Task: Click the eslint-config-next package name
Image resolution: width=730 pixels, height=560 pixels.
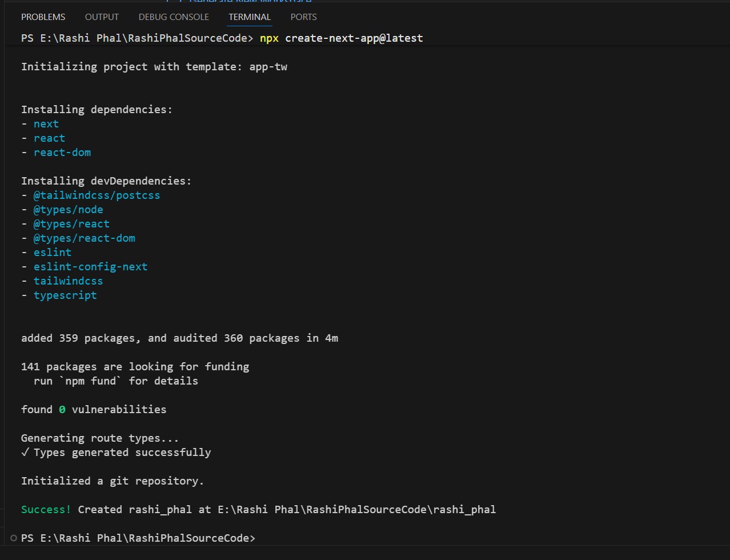Action: (x=90, y=267)
